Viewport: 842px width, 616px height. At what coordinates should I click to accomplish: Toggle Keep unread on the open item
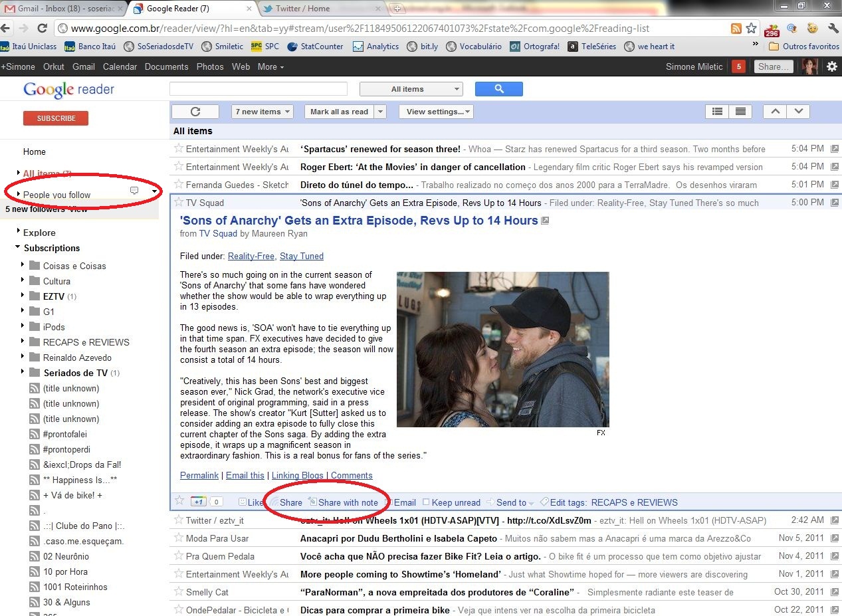click(451, 502)
